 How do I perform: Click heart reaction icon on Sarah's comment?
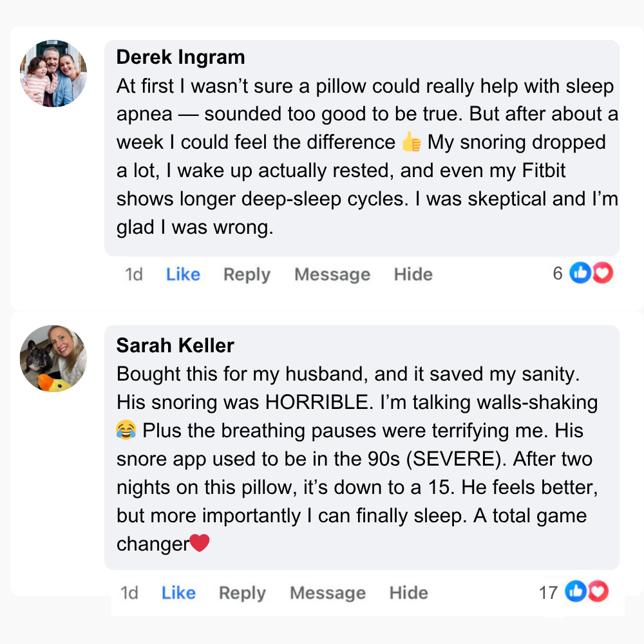tap(598, 591)
